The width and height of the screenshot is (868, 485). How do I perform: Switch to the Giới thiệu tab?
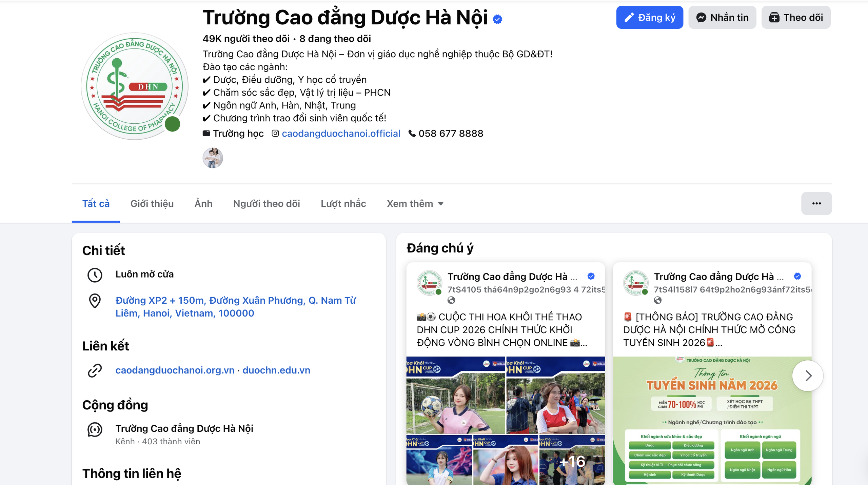152,203
